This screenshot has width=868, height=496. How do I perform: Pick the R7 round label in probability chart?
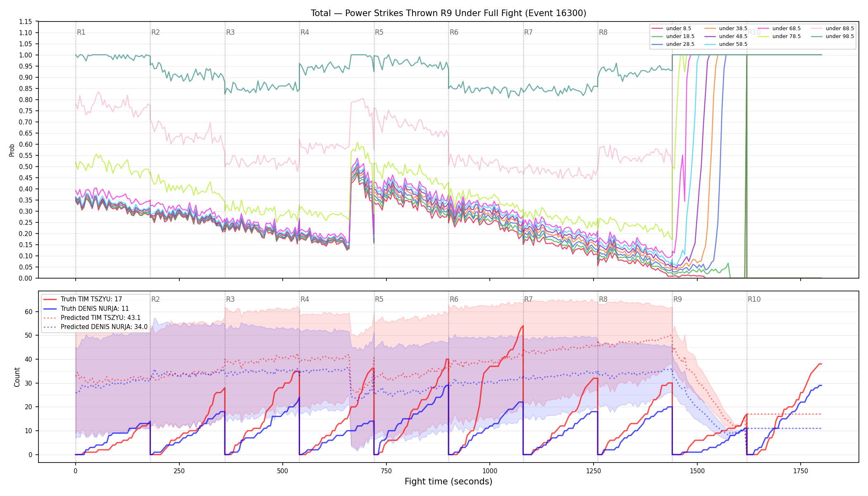tap(528, 32)
